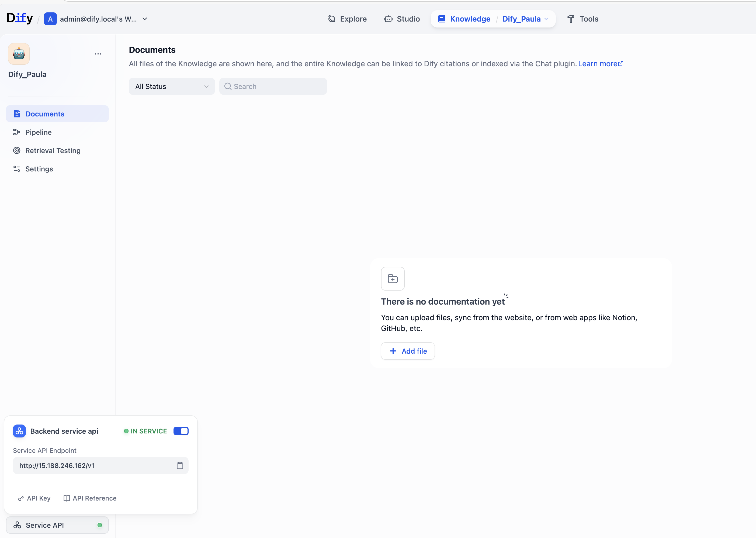Select the Pipeline item in the sidebar
This screenshot has width=756, height=538.
pos(39,132)
